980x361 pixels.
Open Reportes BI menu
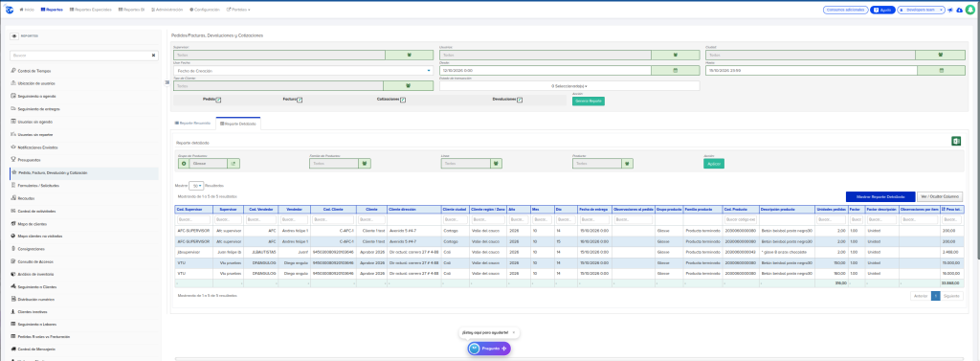coord(131,10)
